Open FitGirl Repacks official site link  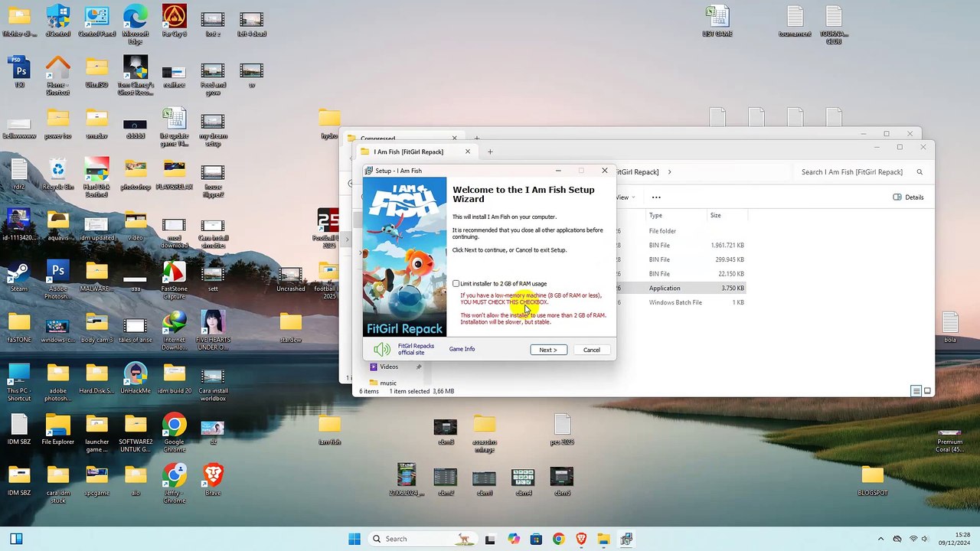pyautogui.click(x=416, y=349)
